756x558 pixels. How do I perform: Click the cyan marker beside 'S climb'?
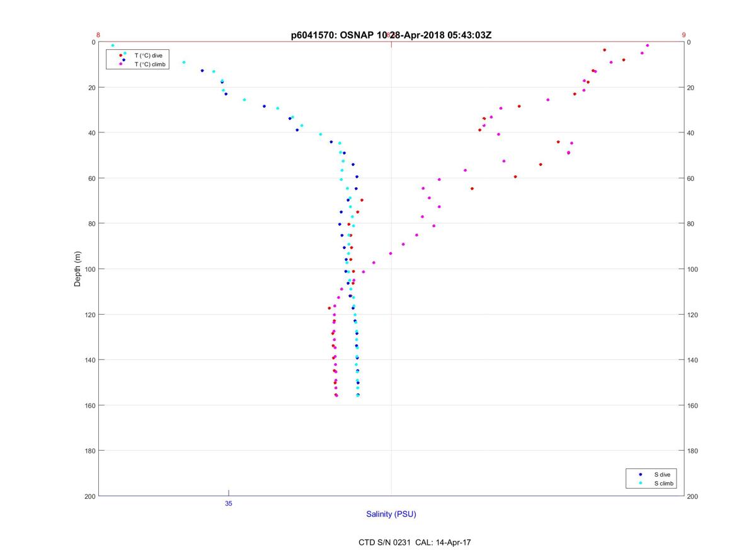(641, 483)
